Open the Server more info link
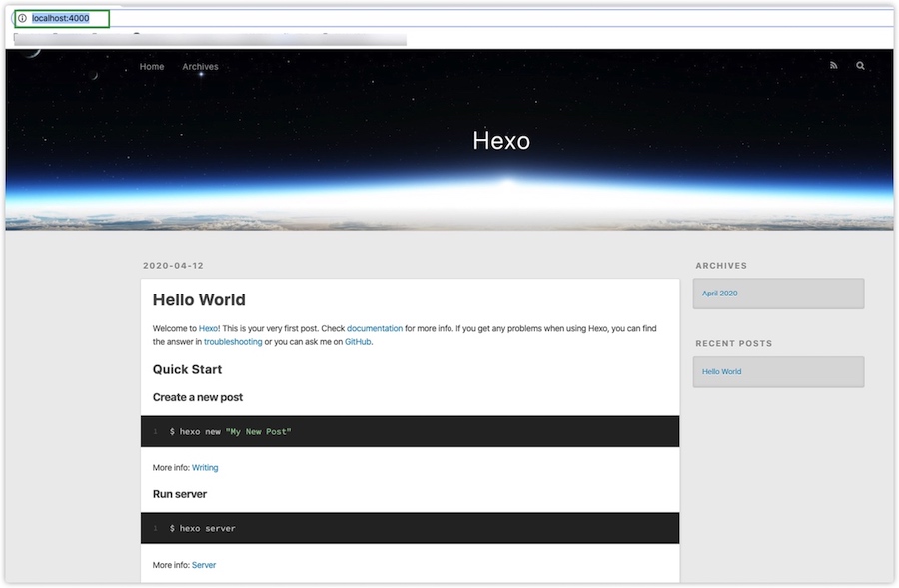This screenshot has height=588, width=899. (x=204, y=565)
